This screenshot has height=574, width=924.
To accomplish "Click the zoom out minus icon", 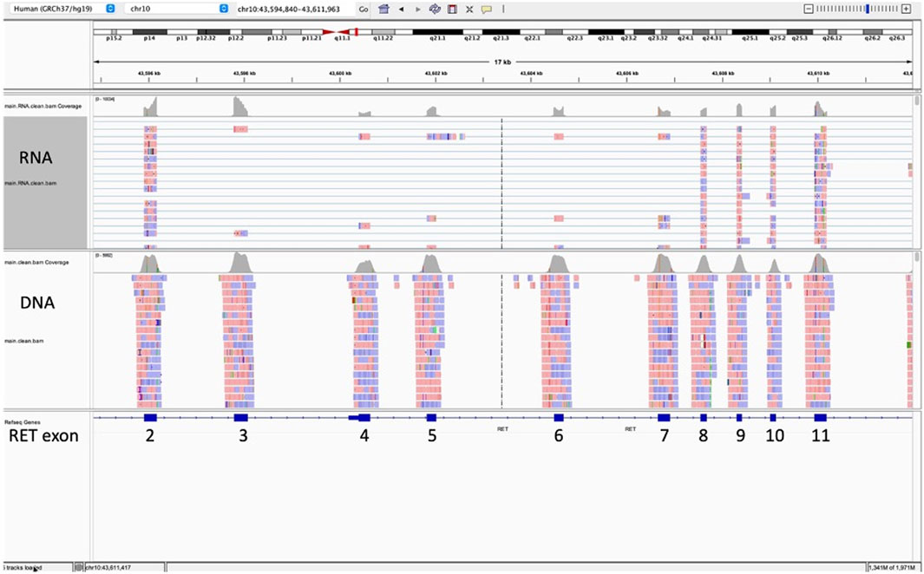I will coord(809,9).
